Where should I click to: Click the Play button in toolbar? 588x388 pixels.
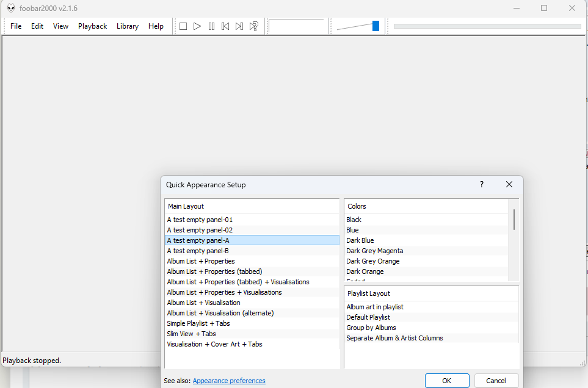point(197,26)
